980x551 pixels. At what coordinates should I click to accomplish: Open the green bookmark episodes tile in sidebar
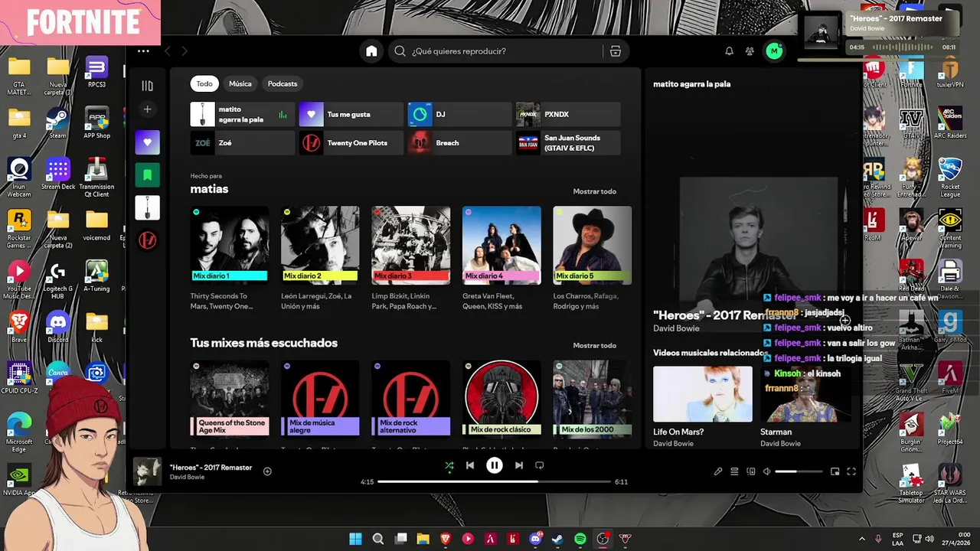point(148,175)
